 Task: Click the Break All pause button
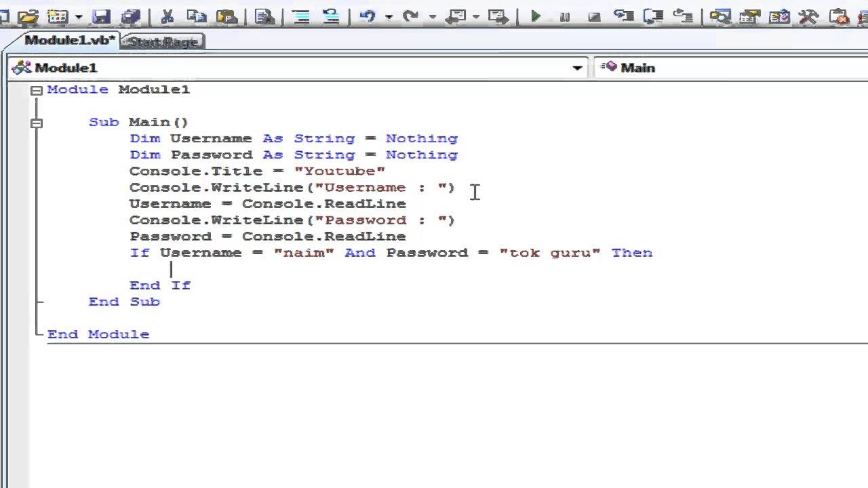click(x=565, y=17)
